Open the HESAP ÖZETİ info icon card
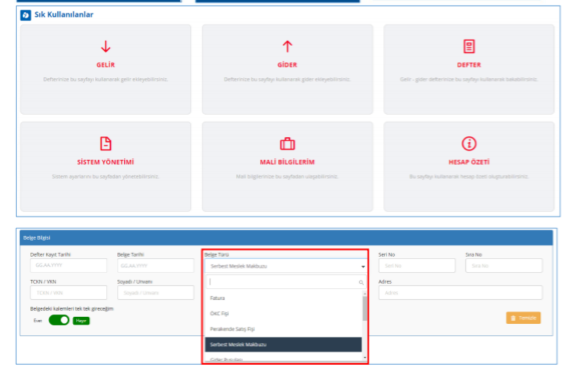The width and height of the screenshot is (567, 373). pyautogui.click(x=469, y=166)
